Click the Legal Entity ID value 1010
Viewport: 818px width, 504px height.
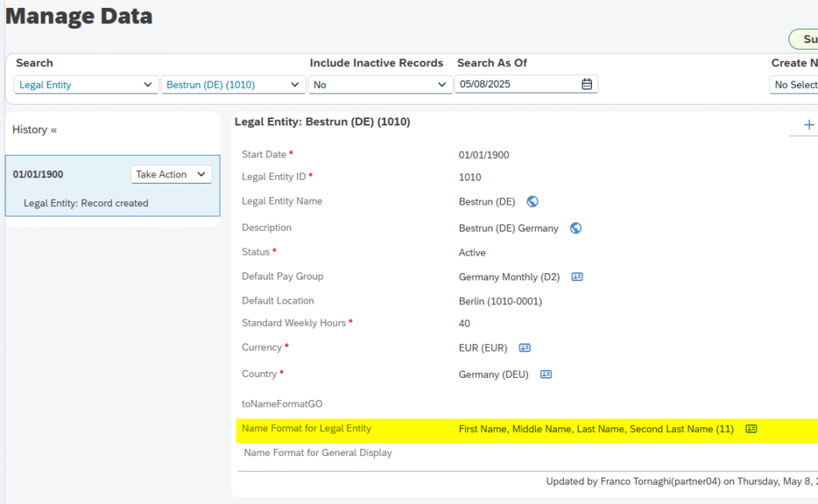click(x=470, y=177)
